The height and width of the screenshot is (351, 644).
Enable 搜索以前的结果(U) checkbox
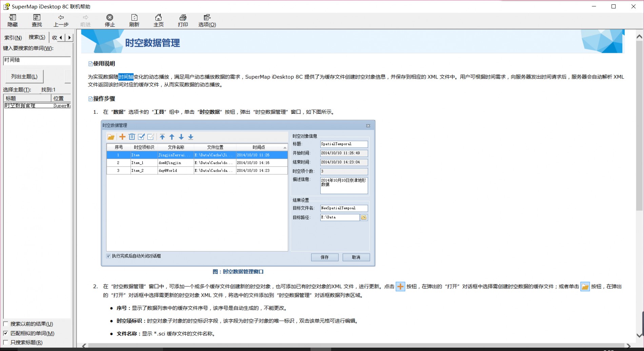point(6,324)
